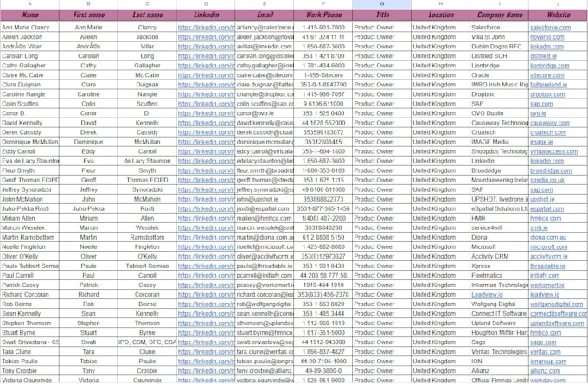Image resolution: width=588 pixels, height=384 pixels.
Task: Open the broadridge.com website link
Action: click(x=551, y=170)
